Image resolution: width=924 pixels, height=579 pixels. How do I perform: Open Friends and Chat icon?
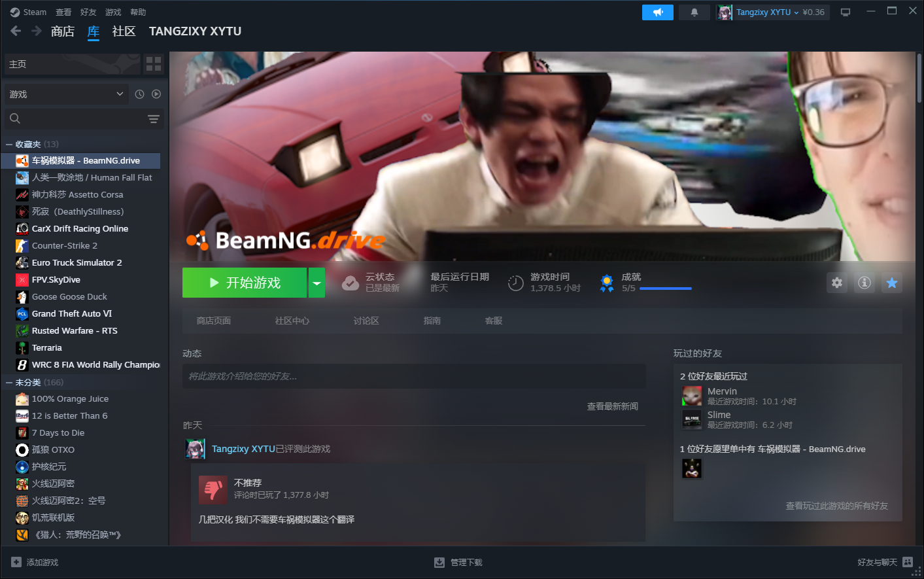point(908,562)
